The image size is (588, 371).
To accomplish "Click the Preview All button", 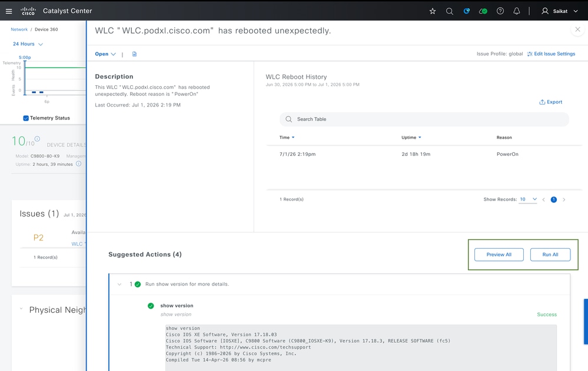I will 499,255.
